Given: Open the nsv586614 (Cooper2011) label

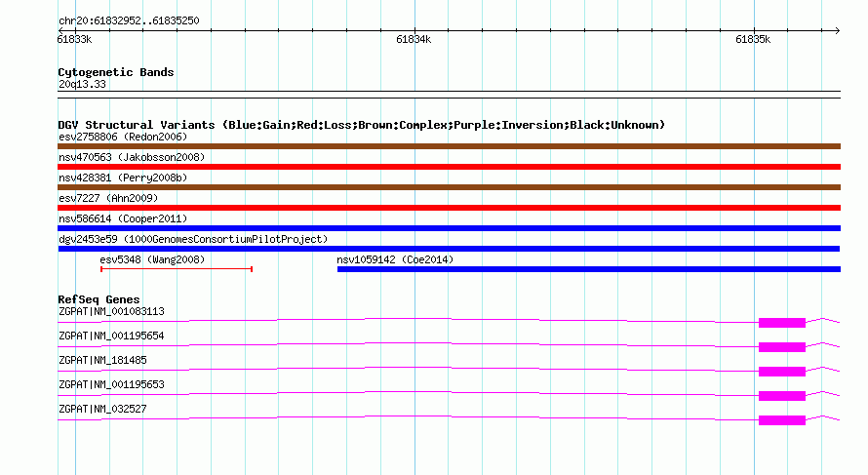Looking at the screenshot, I should pyautogui.click(x=123, y=218).
